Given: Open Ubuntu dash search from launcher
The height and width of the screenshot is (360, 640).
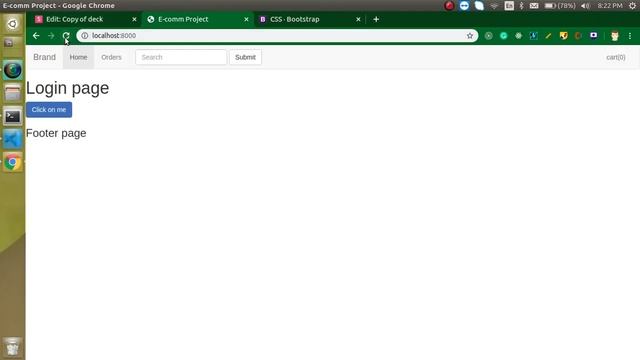Looking at the screenshot, I should coord(13,24).
